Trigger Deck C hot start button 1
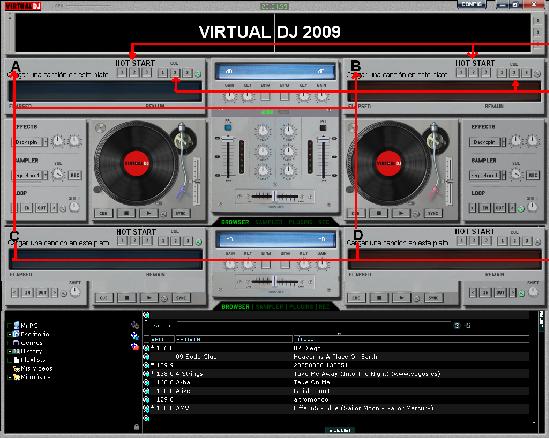Viewport: 549px width, 439px height. [122, 241]
